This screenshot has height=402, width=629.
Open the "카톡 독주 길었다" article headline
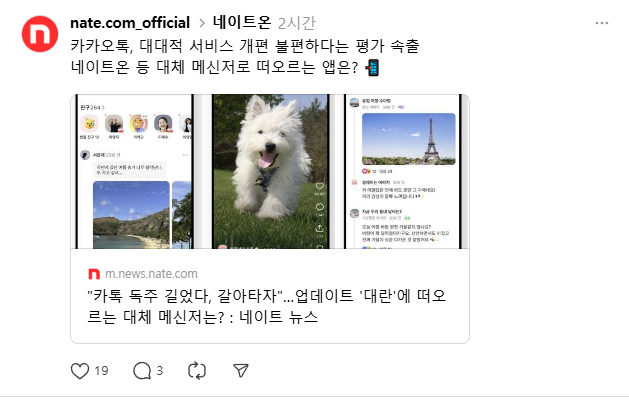pos(266,307)
